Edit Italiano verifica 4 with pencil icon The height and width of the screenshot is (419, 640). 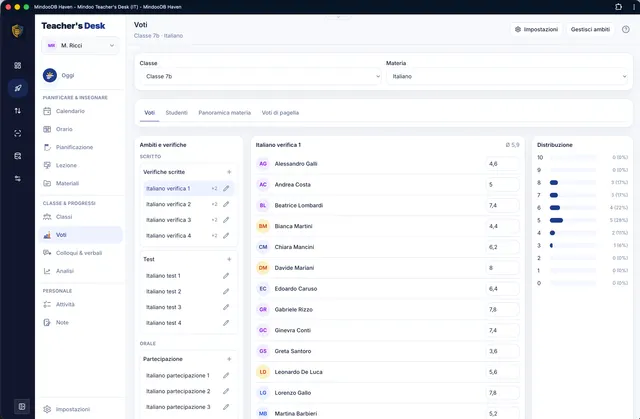click(x=226, y=235)
